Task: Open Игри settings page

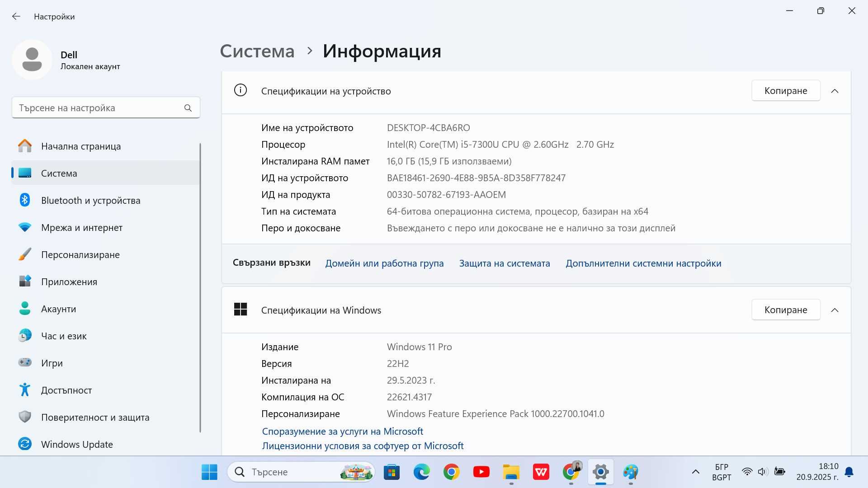Action: 106,363
